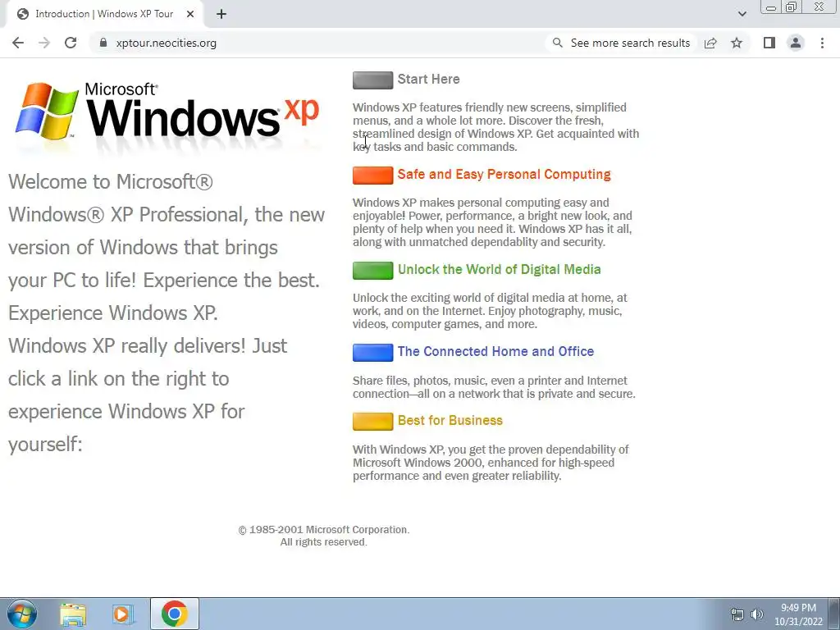The height and width of the screenshot is (630, 840).
Task: Open the volume speaker tray icon
Action: point(756,614)
